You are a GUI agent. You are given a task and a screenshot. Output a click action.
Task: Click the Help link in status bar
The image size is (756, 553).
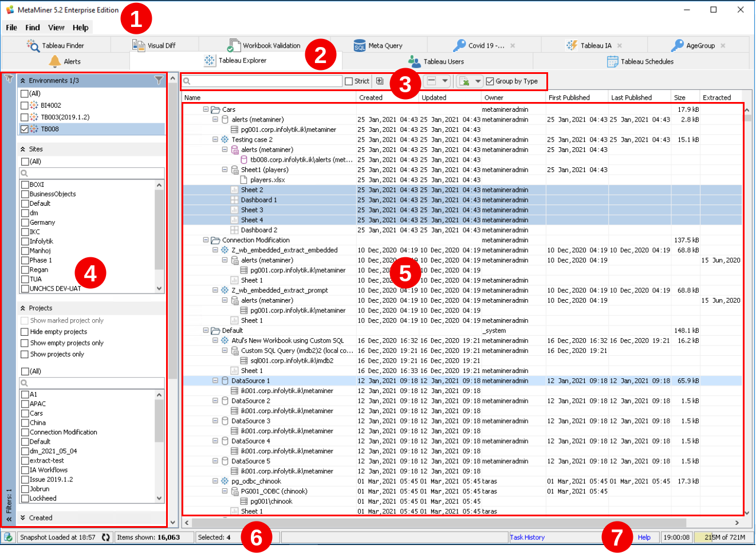click(644, 538)
